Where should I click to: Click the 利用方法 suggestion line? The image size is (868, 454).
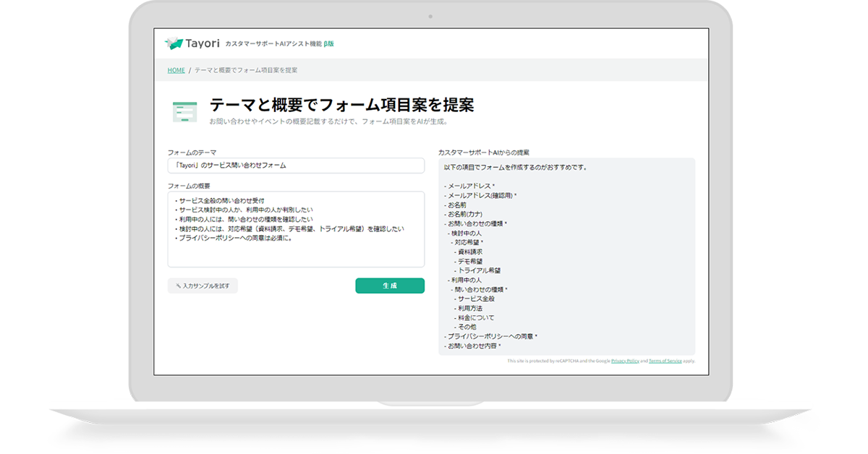coord(469,309)
